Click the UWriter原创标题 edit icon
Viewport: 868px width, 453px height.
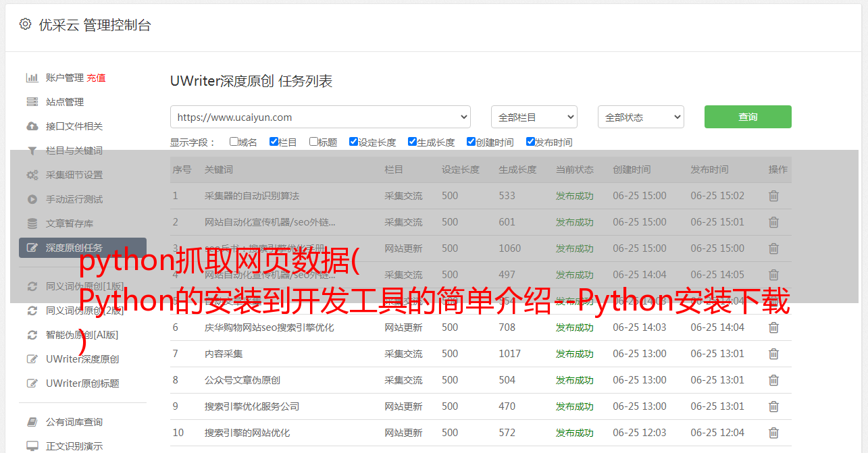32,383
